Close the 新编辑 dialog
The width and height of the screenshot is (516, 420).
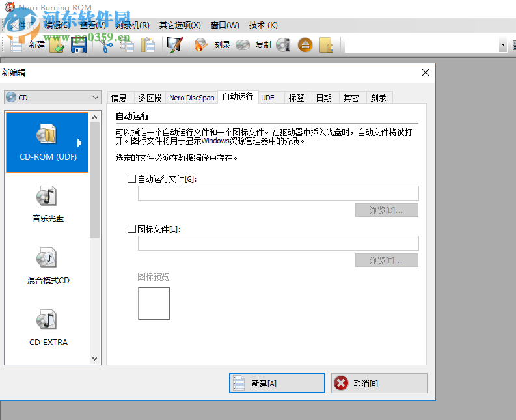tap(426, 72)
